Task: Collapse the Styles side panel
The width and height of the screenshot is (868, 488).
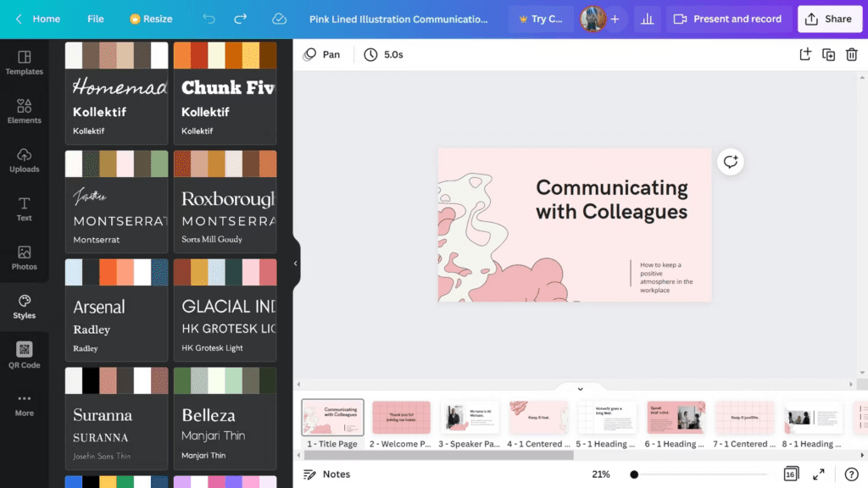Action: tap(295, 263)
